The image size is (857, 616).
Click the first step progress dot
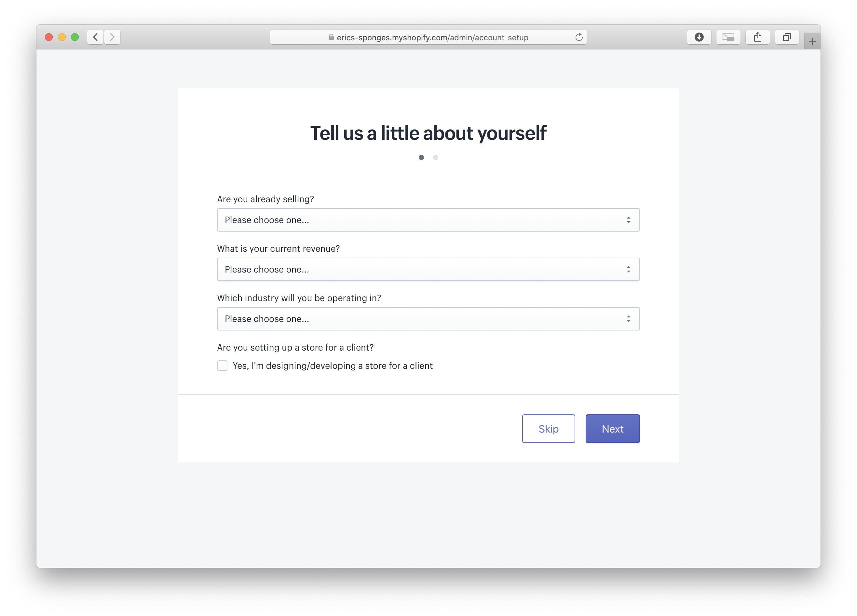click(421, 157)
